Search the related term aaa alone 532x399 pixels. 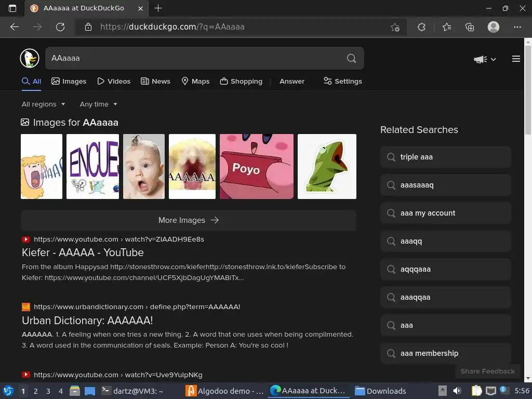(445, 325)
